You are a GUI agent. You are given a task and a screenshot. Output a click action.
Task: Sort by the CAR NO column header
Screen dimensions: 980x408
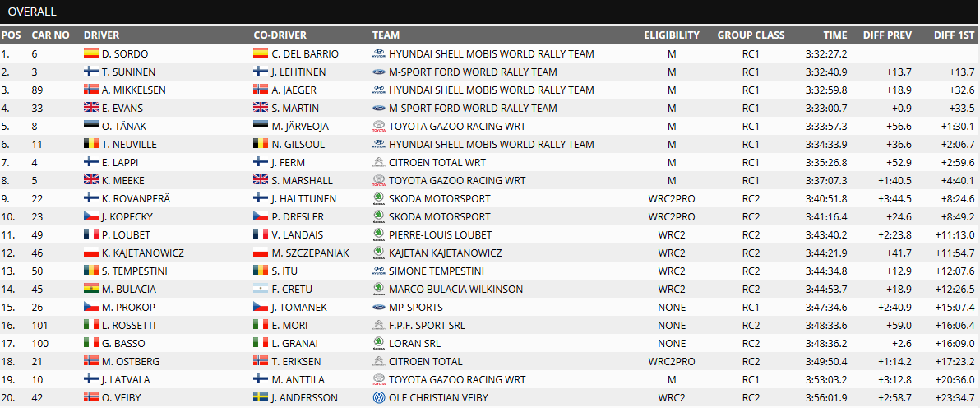tap(51, 35)
